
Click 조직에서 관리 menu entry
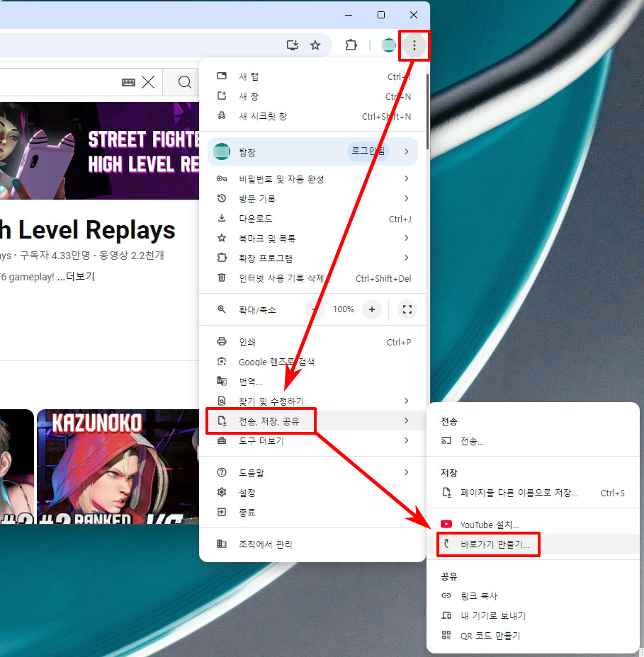click(313, 544)
